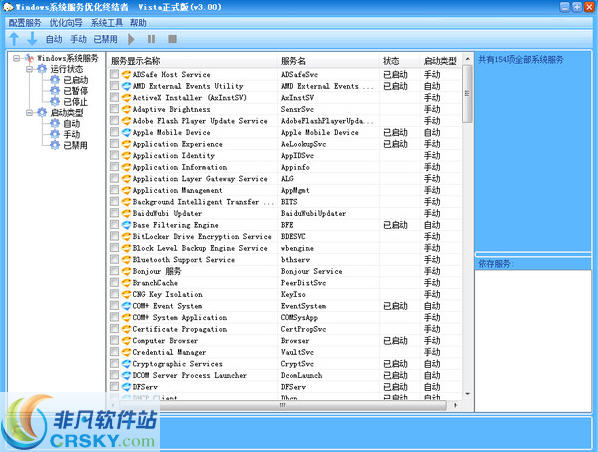
Task: Click the vertical scrollbar thumb in service list
Action: [x=468, y=94]
